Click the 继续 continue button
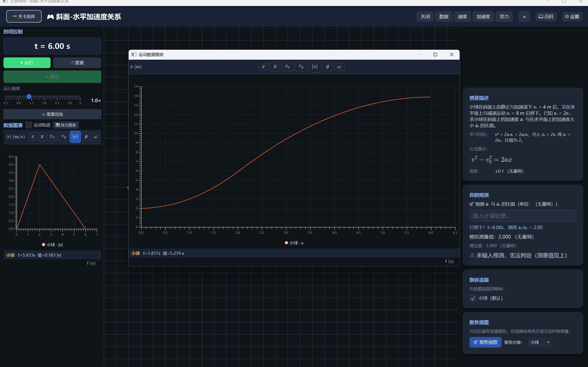This screenshot has width=588, height=367. pos(52,77)
